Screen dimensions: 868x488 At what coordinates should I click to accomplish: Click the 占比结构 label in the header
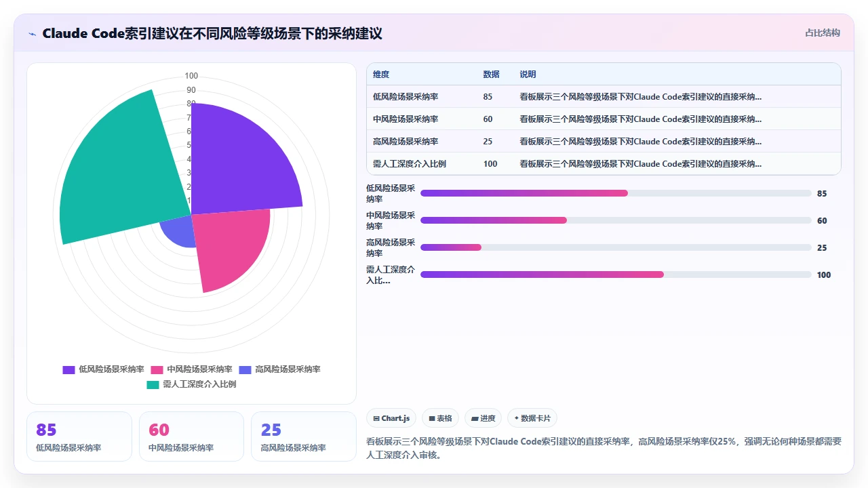click(823, 33)
